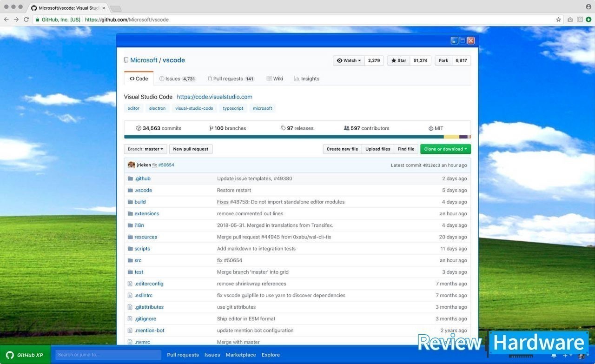Image resolution: width=595 pixels, height=364 pixels.
Task: Click the secure lock icon in the address bar
Action: (x=38, y=20)
